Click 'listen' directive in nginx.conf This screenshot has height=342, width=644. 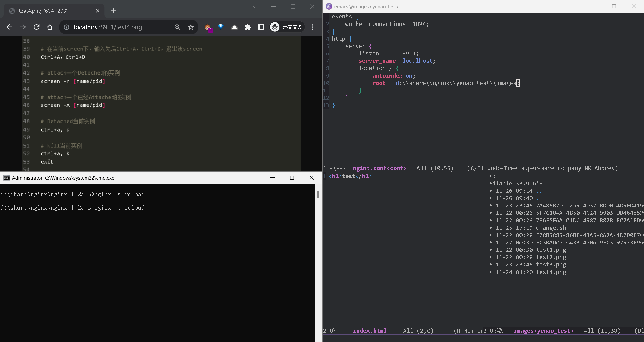click(x=369, y=53)
